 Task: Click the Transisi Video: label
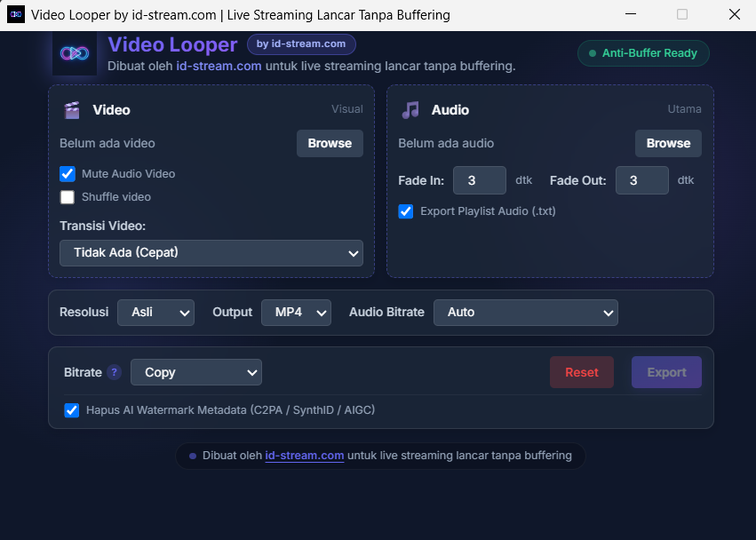(103, 226)
